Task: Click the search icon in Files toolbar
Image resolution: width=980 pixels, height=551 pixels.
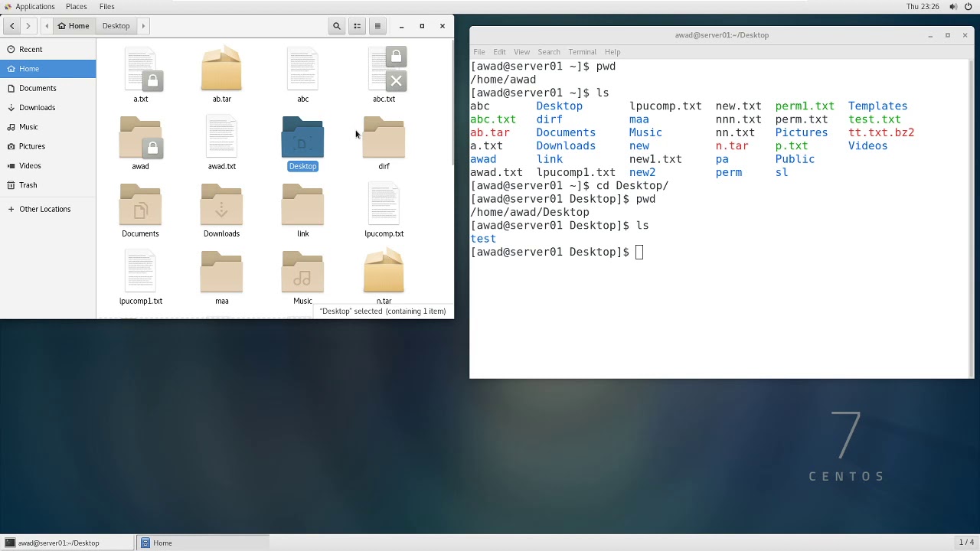Action: click(x=336, y=26)
